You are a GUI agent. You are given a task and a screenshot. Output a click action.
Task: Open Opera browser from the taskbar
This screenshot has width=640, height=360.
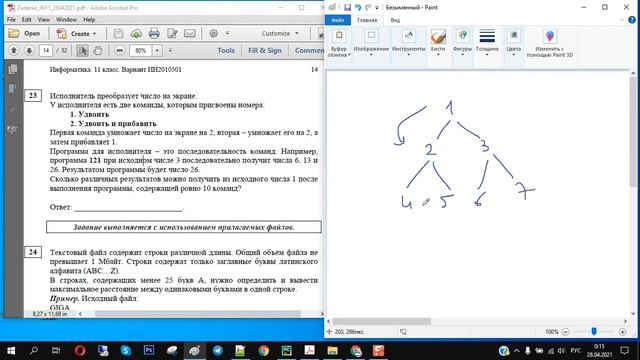coord(80,351)
